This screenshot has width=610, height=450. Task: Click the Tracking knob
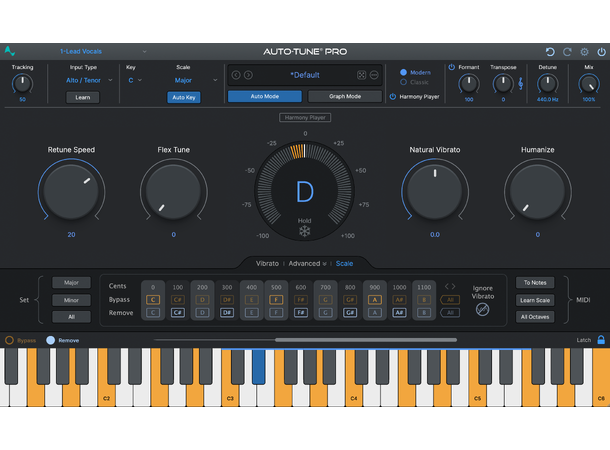(23, 84)
